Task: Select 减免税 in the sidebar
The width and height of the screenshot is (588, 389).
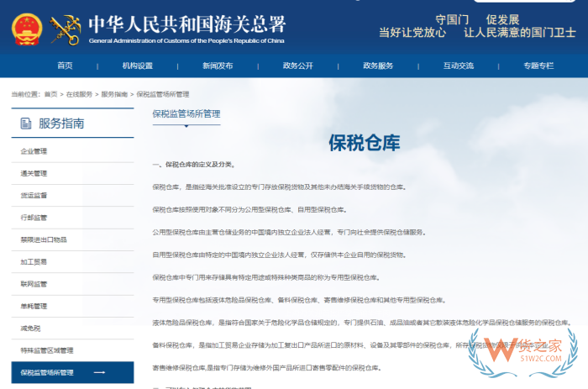Action: point(30,329)
